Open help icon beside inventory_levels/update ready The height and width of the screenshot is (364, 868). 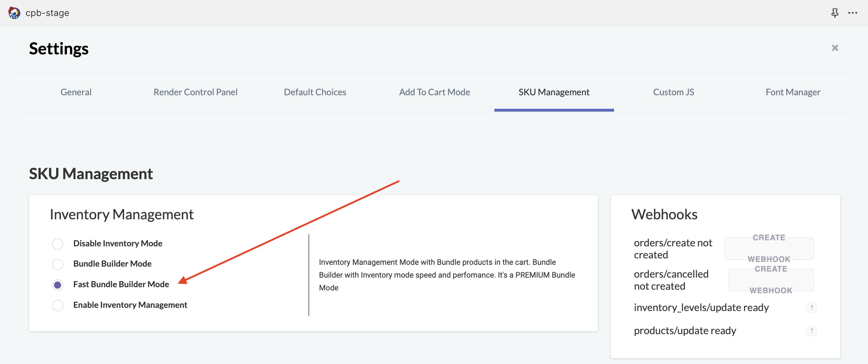click(812, 307)
